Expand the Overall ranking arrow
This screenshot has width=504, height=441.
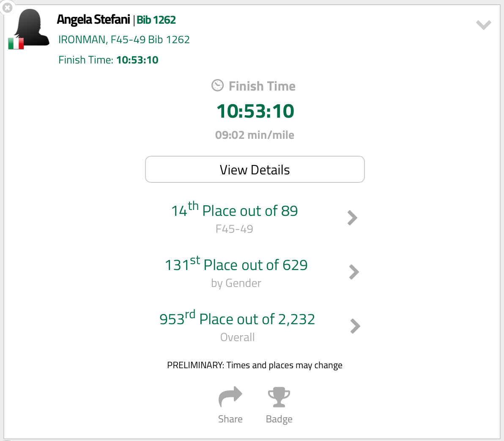pyautogui.click(x=355, y=326)
